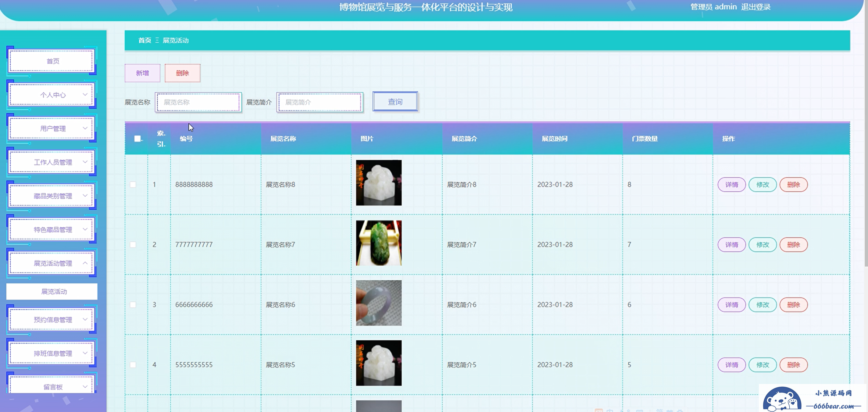This screenshot has width=868, height=412.
Task: Click 删除 for 展览名称6 row
Action: pyautogui.click(x=794, y=304)
